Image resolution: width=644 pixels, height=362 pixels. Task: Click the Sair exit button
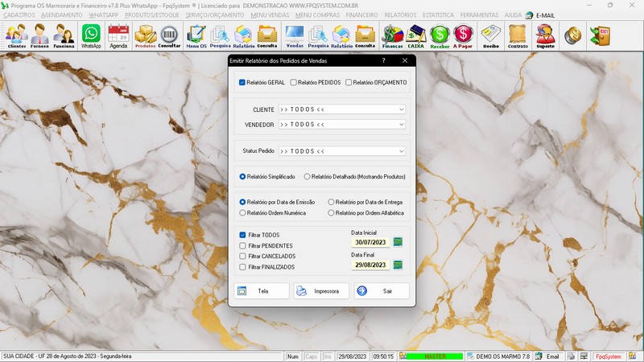(382, 291)
